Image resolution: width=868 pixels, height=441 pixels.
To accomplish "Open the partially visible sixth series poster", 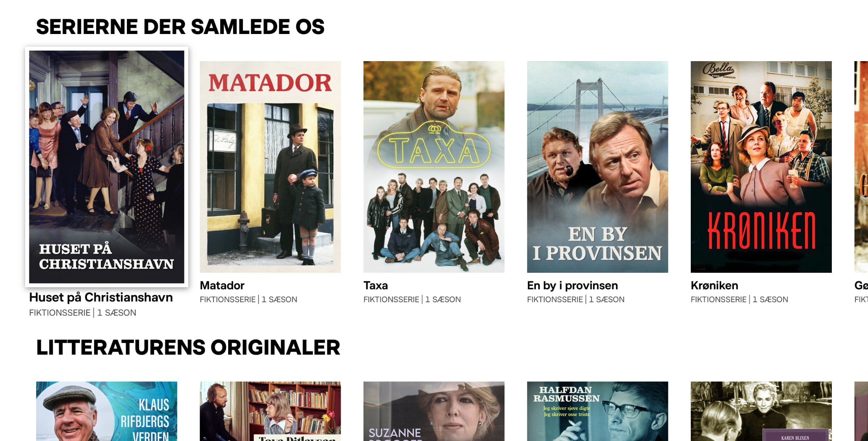I will coord(861,167).
